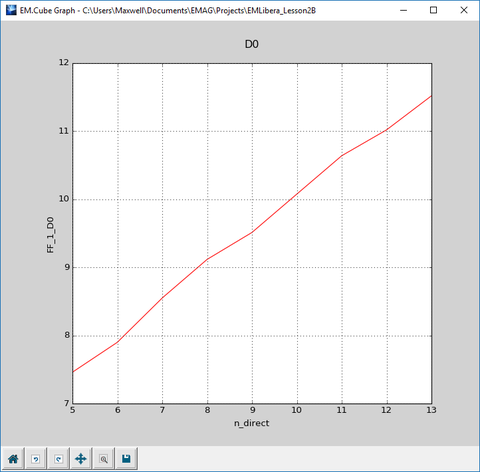Select the Zoom to rectangle tool
480x472 pixels.
pyautogui.click(x=104, y=459)
